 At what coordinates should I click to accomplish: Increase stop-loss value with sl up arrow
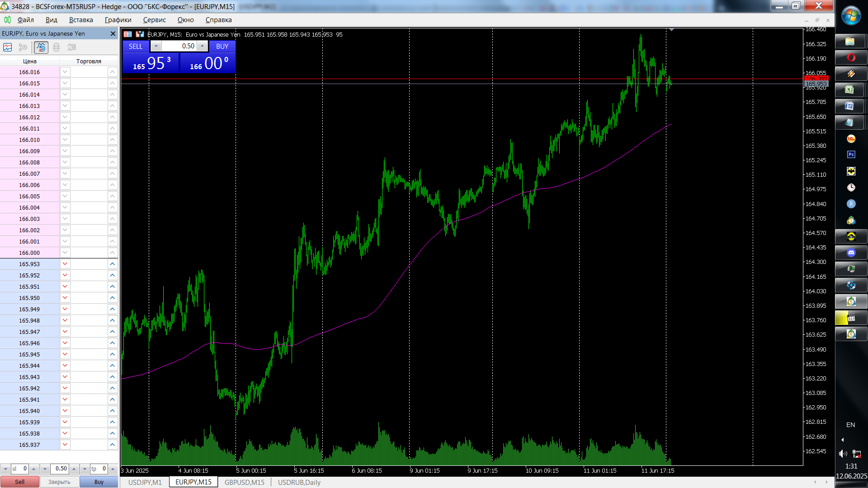click(x=33, y=469)
